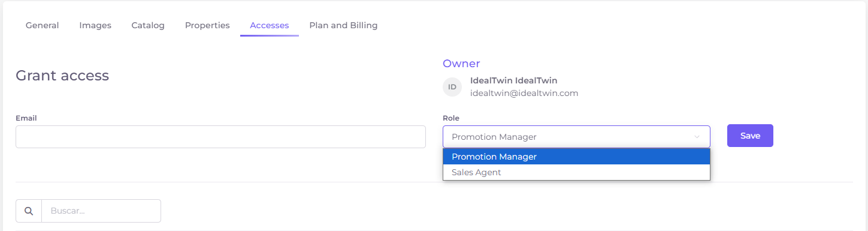The width and height of the screenshot is (868, 231).
Task: Click the owner email idealtwin@idealtwin.com
Action: coord(524,93)
